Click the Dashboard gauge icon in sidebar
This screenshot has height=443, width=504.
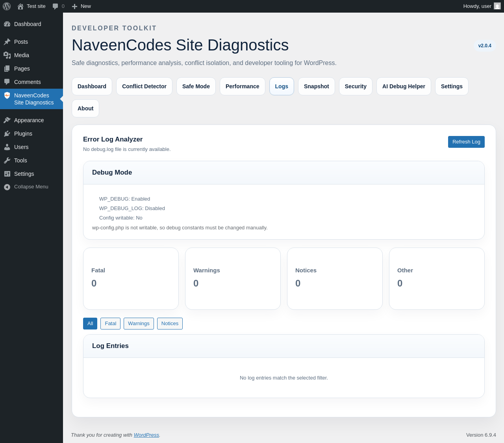(x=7, y=24)
